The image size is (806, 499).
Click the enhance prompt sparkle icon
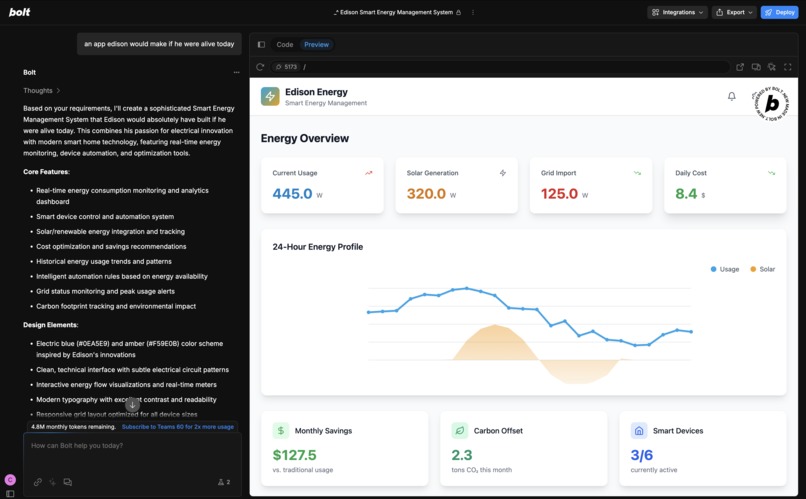(x=52, y=482)
